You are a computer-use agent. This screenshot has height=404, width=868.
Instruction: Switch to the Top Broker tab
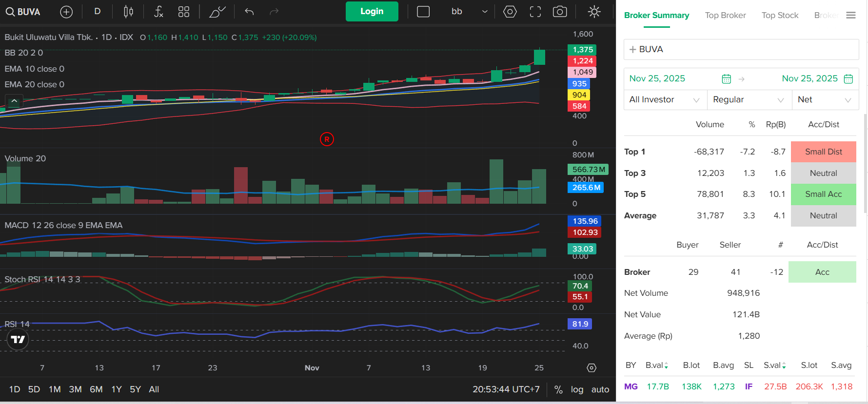click(725, 16)
